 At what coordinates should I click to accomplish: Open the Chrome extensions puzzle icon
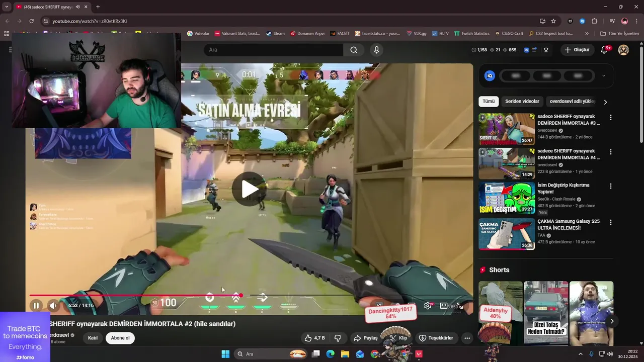pyautogui.click(x=594, y=21)
